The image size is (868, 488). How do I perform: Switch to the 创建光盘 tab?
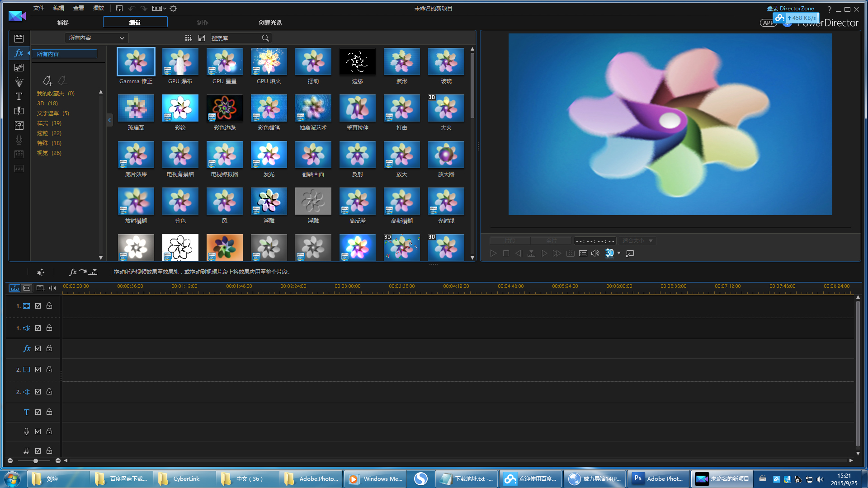tap(270, 23)
